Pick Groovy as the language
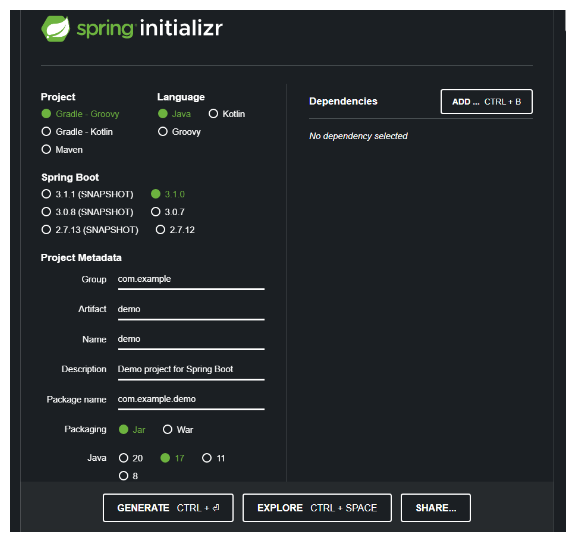 tap(179, 132)
